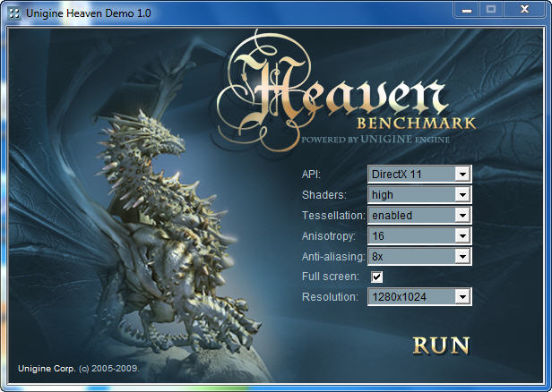The height and width of the screenshot is (392, 552).
Task: Click the disabled maximize window button
Action: pos(491,10)
